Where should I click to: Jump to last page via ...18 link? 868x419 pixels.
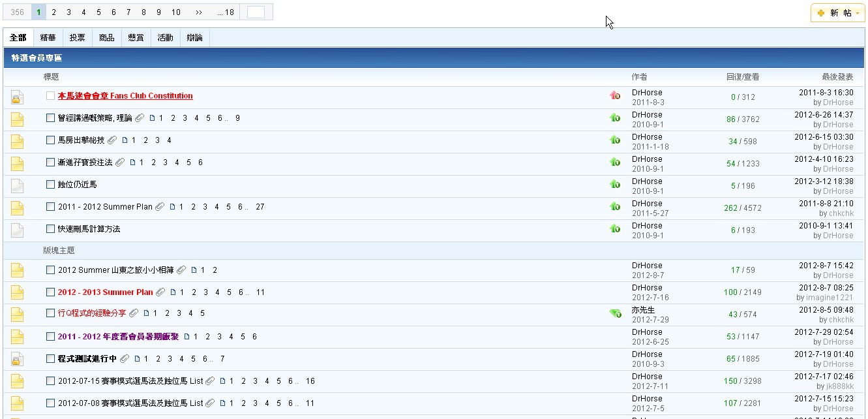(226, 12)
